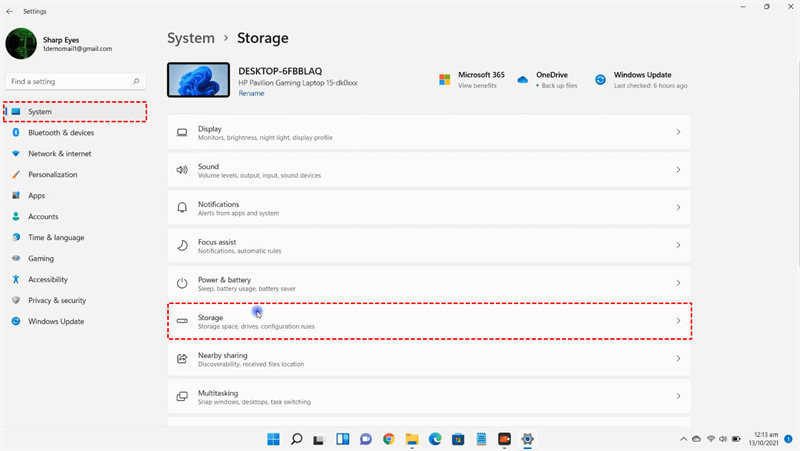Click the Rename link under device name
The image size is (800, 451).
click(x=251, y=93)
